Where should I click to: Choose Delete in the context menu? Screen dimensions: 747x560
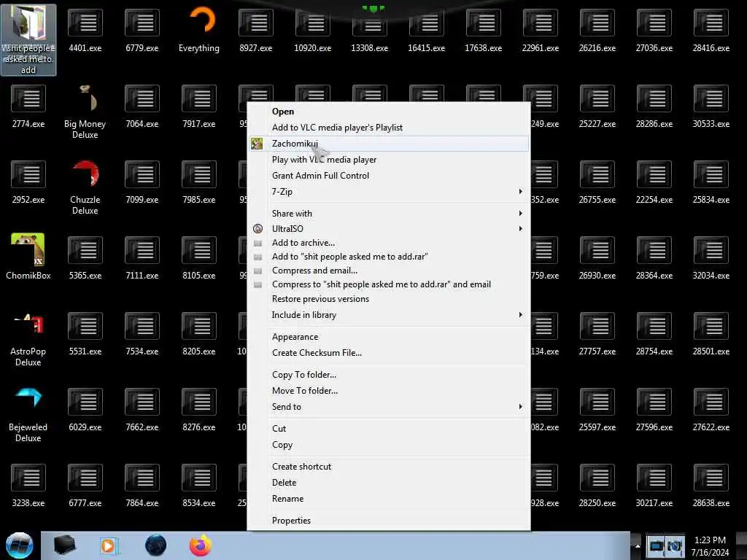coord(389,483)
